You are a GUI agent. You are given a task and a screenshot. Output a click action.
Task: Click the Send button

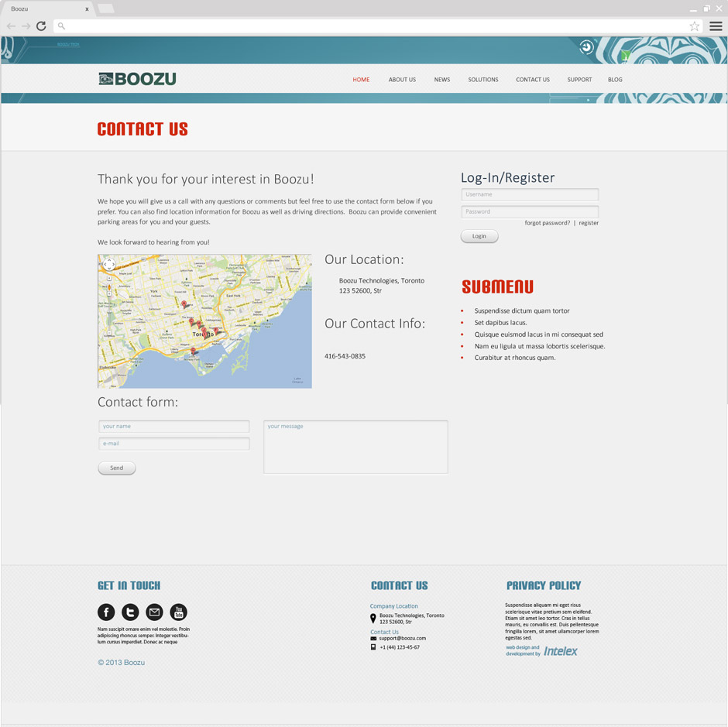[116, 468]
